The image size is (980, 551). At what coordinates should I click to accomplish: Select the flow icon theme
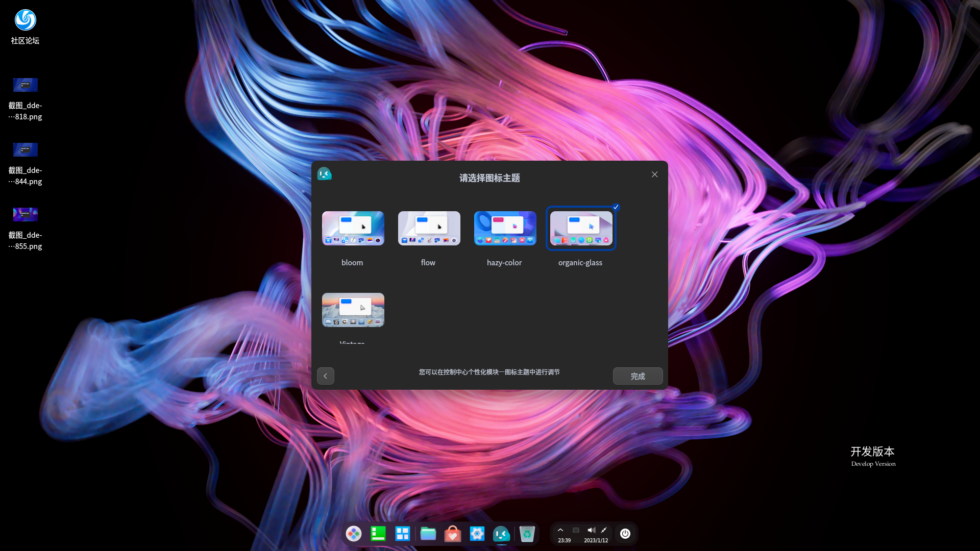429,228
